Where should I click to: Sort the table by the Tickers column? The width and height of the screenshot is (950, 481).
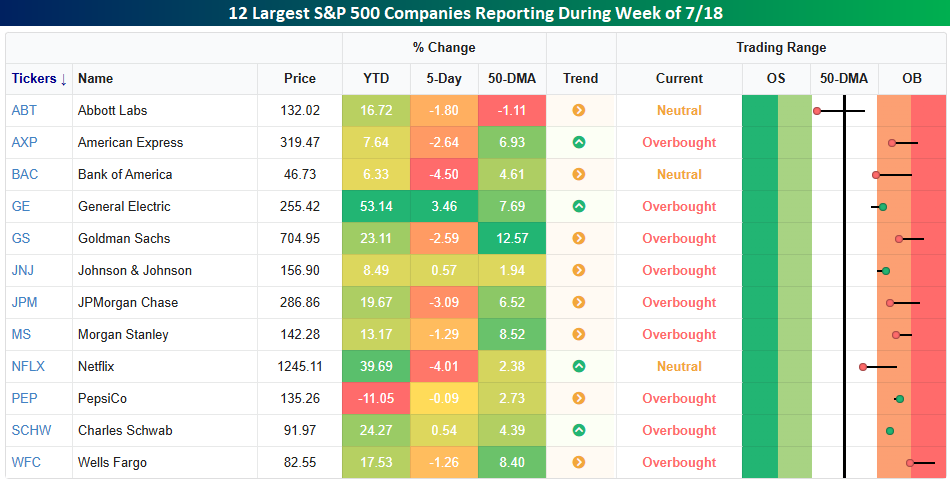39,79
